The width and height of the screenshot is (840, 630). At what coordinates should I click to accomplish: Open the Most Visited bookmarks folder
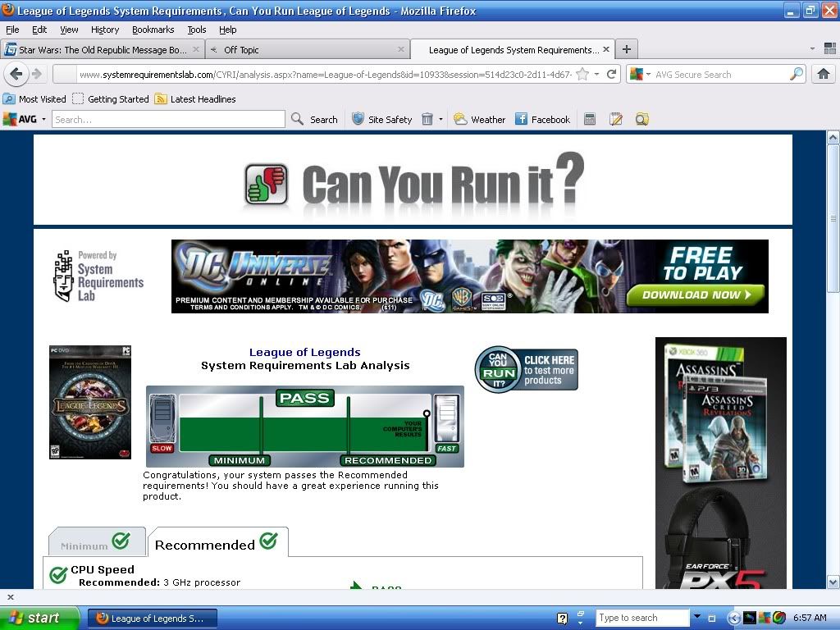coord(34,99)
